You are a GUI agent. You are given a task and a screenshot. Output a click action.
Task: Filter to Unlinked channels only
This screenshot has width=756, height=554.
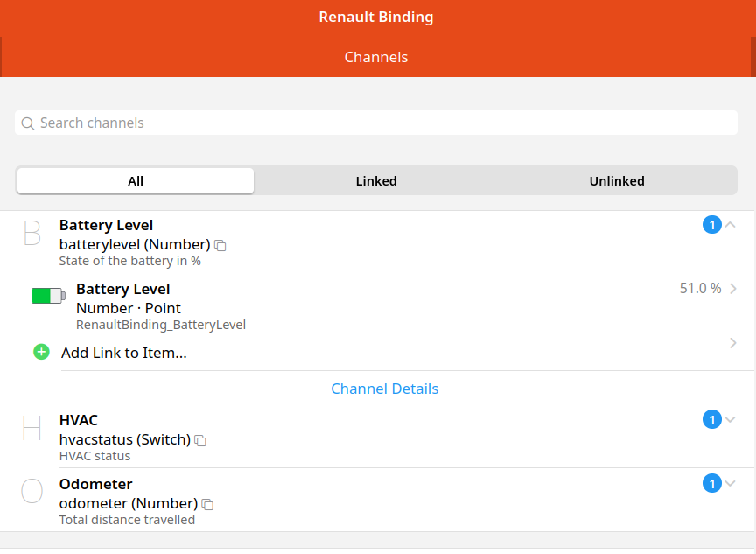pos(617,181)
